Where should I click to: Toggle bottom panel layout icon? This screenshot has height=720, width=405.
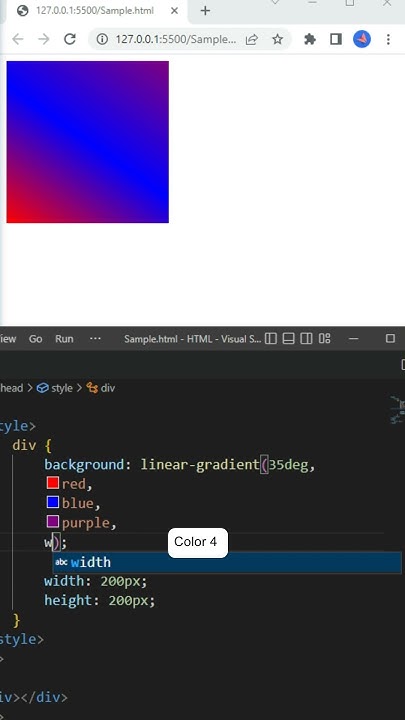(x=288, y=339)
